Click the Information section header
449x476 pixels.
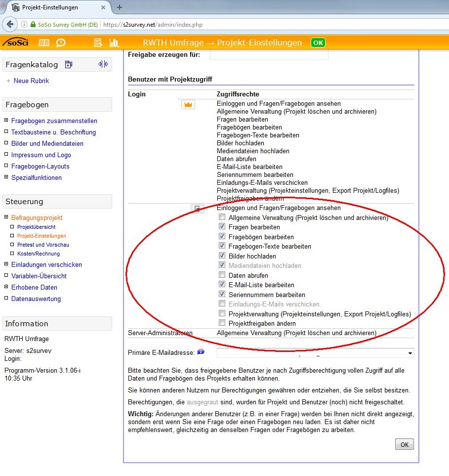57,324
